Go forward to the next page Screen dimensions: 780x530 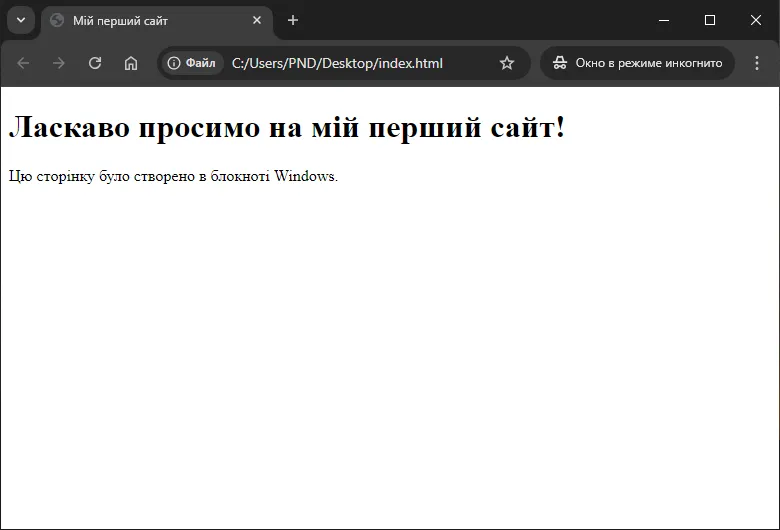pyautogui.click(x=59, y=63)
